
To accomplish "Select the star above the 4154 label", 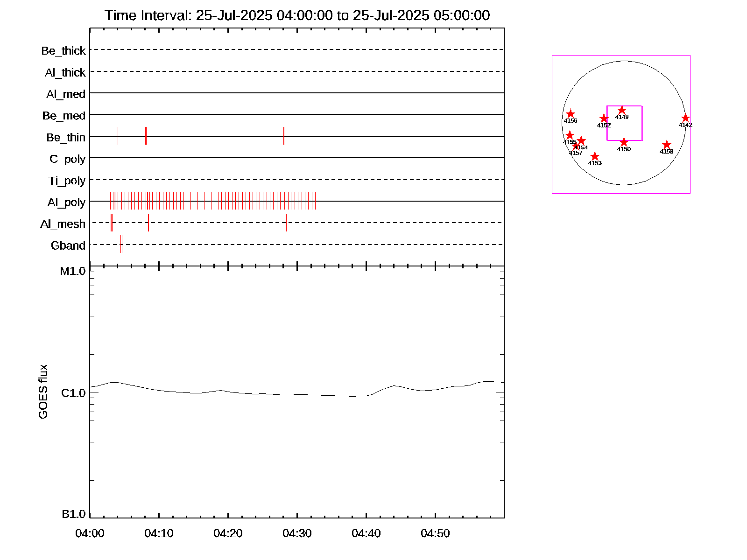I will click(x=581, y=140).
